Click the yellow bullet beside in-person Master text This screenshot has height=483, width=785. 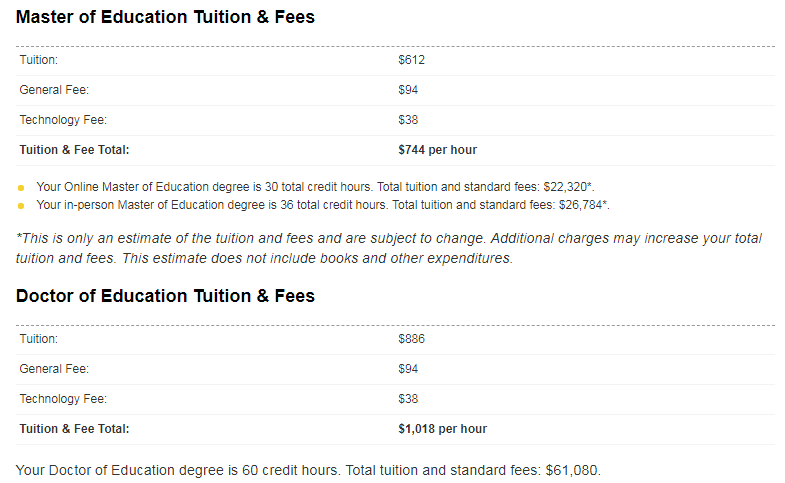pos(21,206)
